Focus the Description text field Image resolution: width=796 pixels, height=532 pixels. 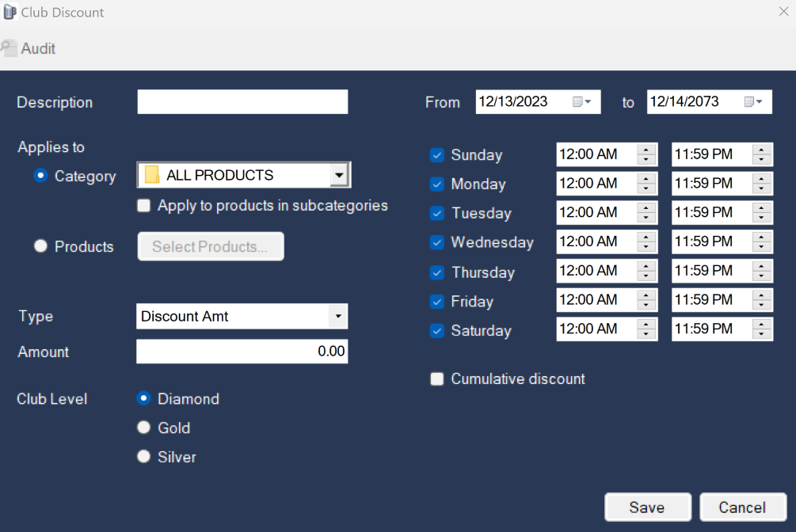click(x=242, y=102)
